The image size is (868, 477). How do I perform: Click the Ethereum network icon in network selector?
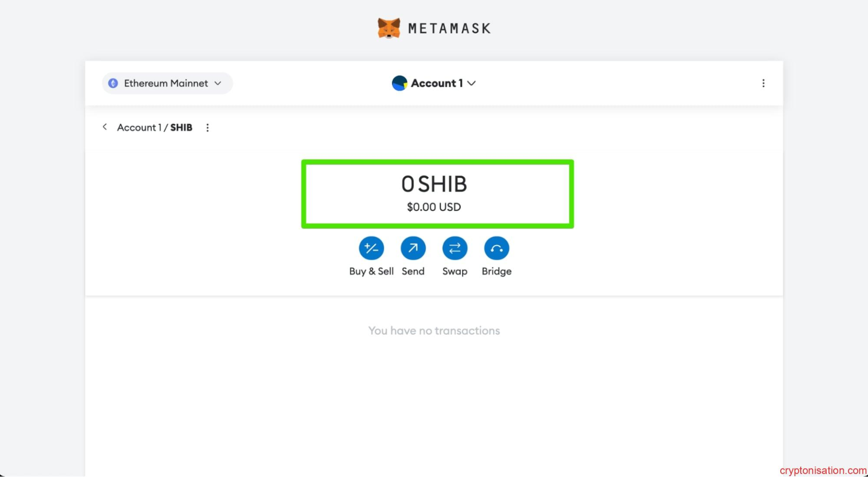click(x=113, y=83)
